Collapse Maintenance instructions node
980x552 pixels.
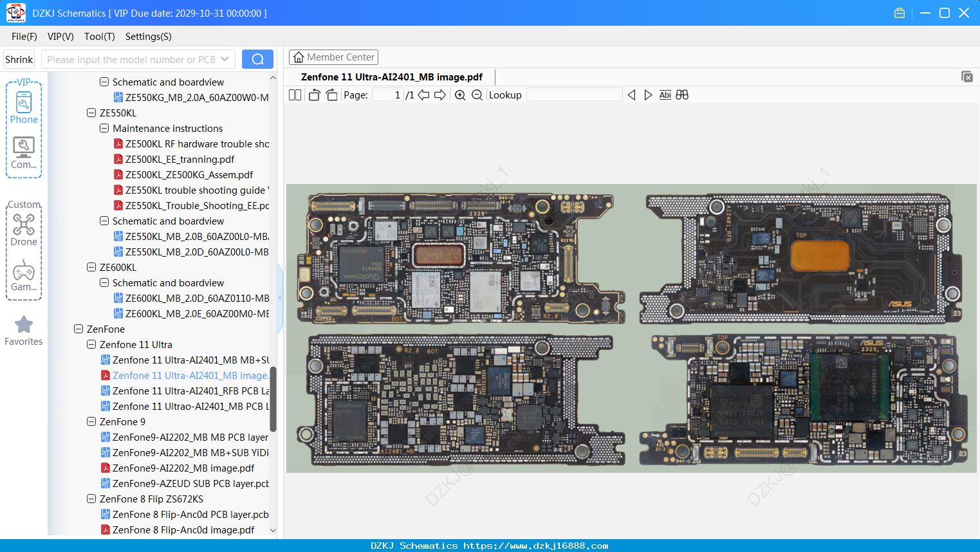(104, 128)
